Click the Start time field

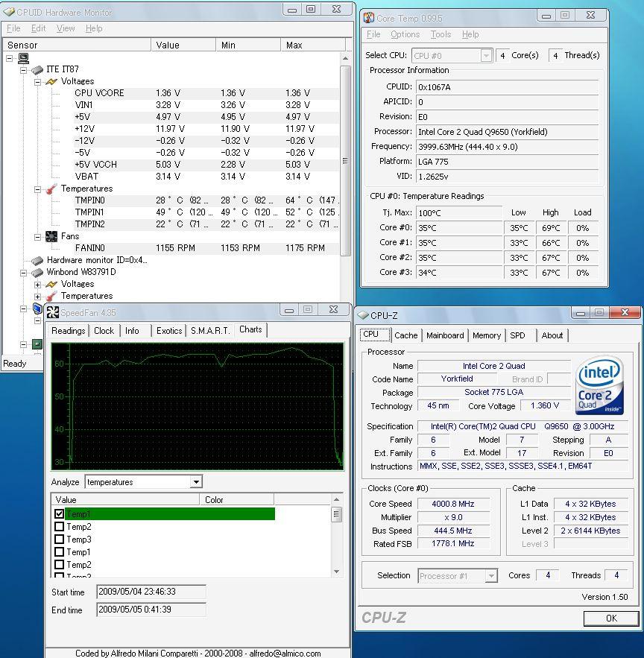coord(151,592)
